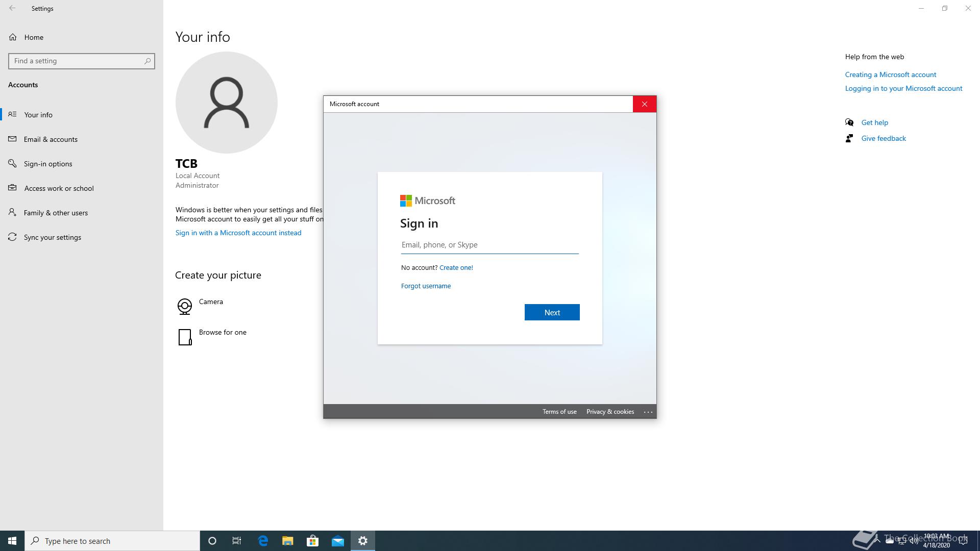This screenshot has height=551, width=980.
Task: Close the Microsoft account dialog
Action: (645, 104)
